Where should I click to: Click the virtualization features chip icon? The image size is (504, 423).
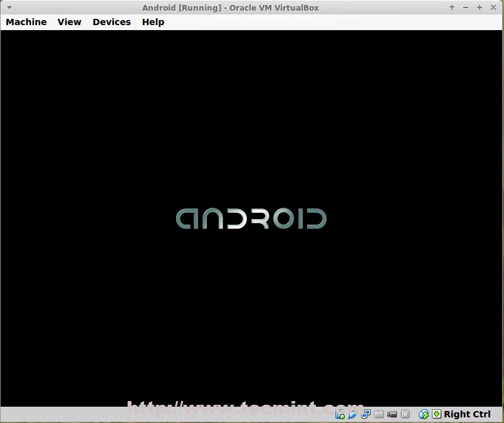[x=406, y=414]
